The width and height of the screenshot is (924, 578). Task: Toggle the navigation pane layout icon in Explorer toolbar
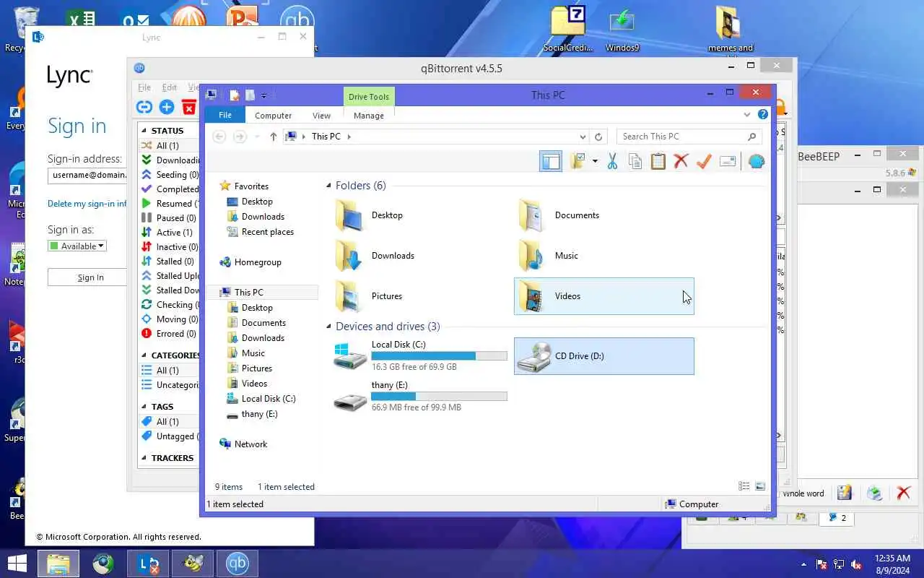pyautogui.click(x=551, y=161)
